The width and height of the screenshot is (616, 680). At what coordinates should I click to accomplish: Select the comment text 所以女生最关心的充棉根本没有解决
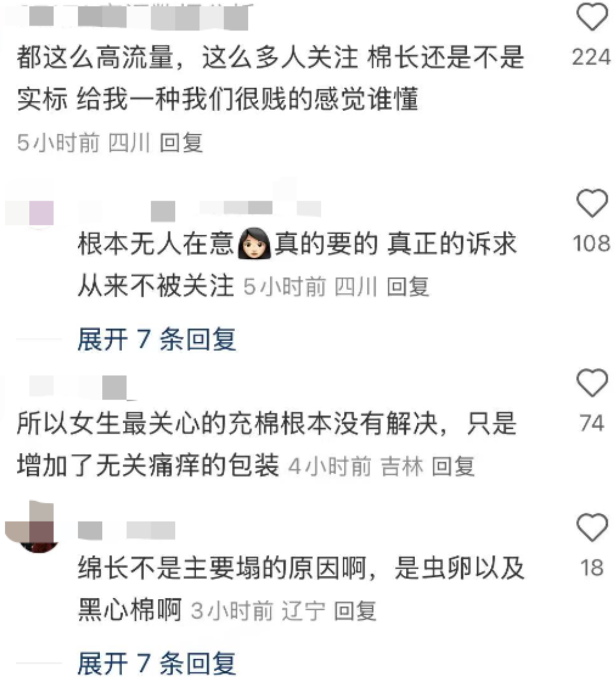pos(228,423)
